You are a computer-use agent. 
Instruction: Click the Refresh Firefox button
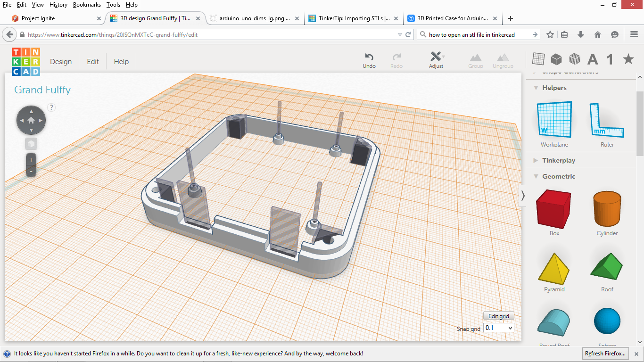605,354
